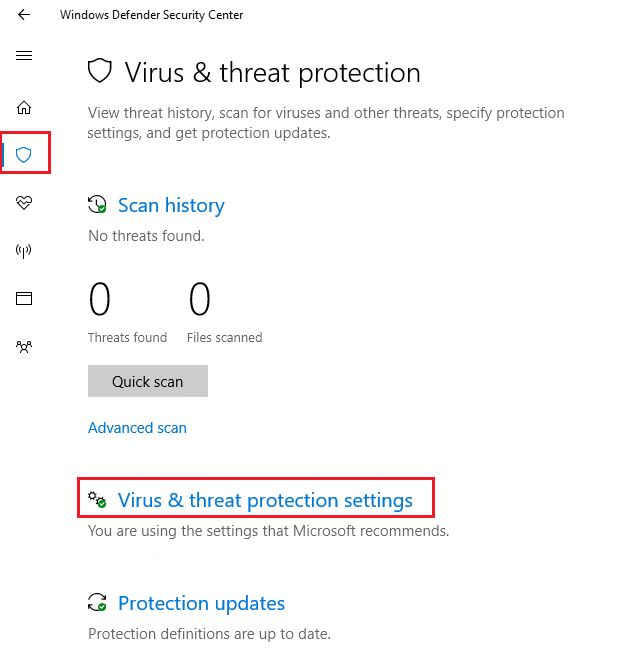Screen dimensions: 636x663
Task: Click the Scan history clock icon
Action: [x=98, y=205]
